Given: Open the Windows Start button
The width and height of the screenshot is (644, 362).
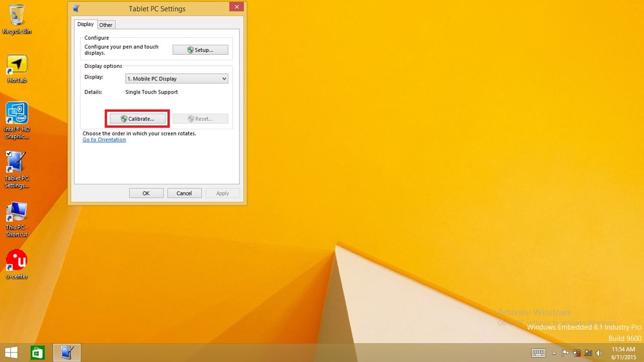Looking at the screenshot, I should [x=12, y=352].
